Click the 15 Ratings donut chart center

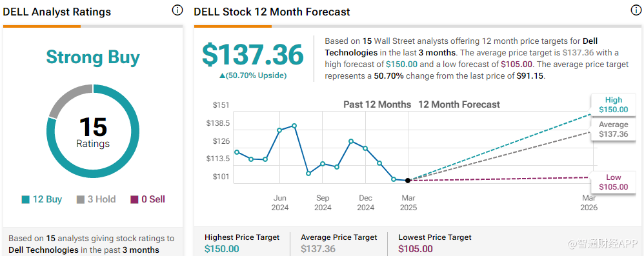93,132
